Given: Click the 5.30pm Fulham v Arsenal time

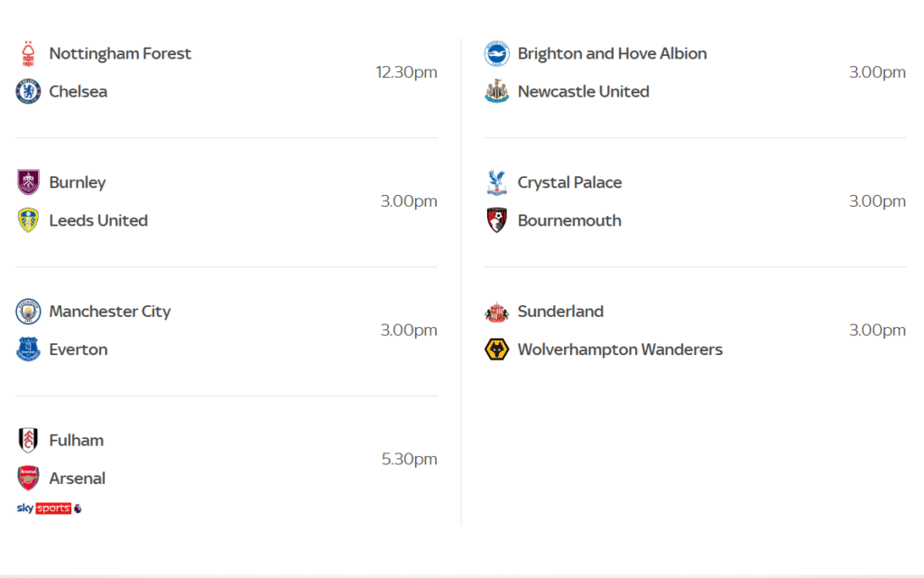Looking at the screenshot, I should 409,460.
